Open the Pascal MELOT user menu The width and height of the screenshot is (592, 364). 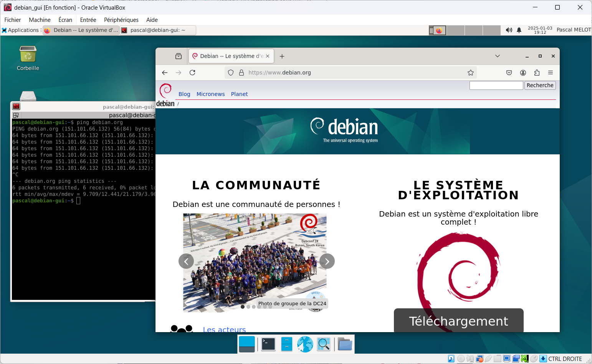pos(574,30)
